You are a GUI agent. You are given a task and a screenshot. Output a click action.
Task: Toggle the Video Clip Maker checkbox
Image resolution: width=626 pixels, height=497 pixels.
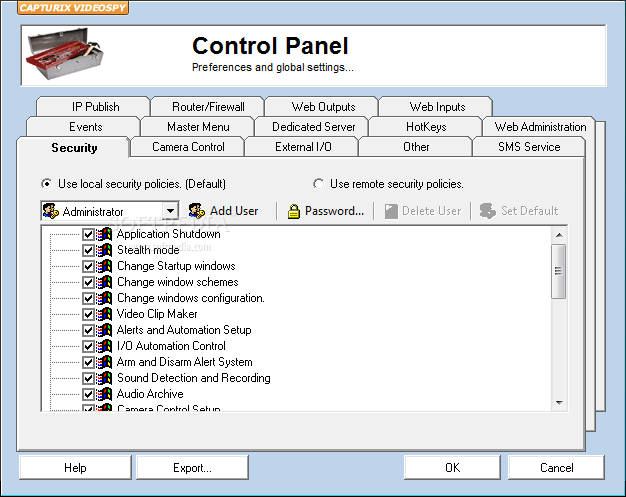tap(88, 314)
